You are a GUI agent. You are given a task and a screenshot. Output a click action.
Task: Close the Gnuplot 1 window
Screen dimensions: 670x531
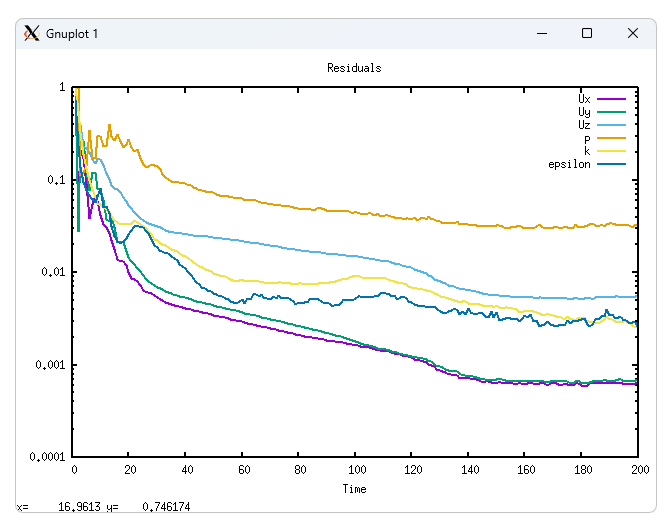coord(633,33)
